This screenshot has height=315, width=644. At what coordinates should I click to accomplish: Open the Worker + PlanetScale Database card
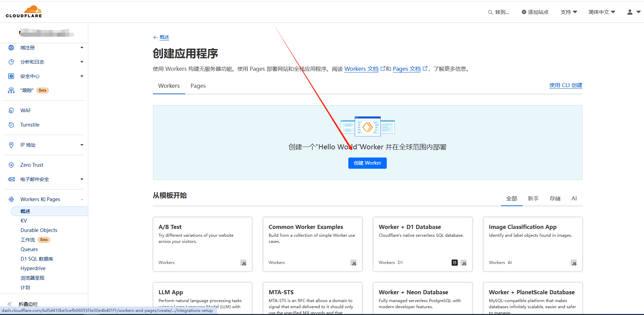[533, 298]
